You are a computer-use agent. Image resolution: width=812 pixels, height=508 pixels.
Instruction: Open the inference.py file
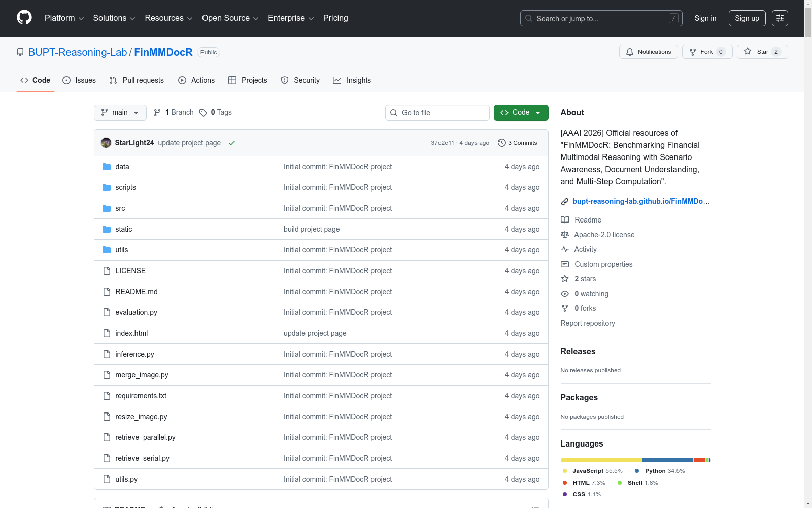tap(134, 354)
